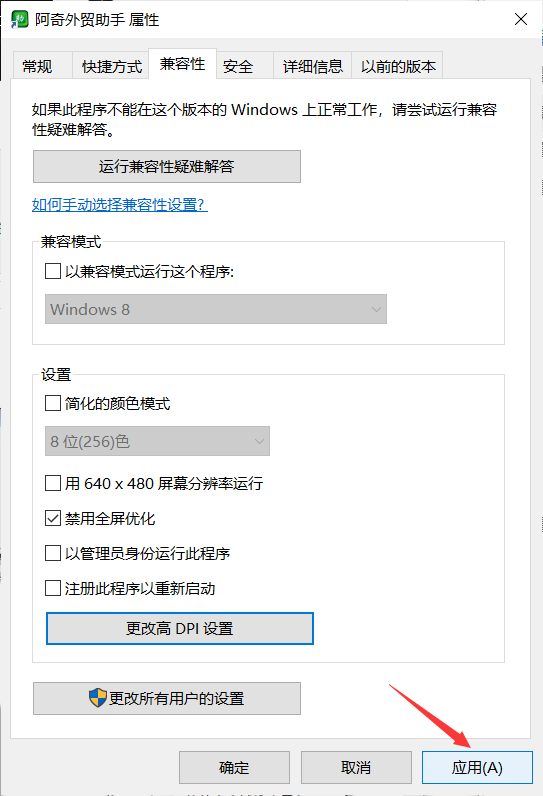
Task: Click 更改高 DPI 设置 button
Action: tap(180, 628)
